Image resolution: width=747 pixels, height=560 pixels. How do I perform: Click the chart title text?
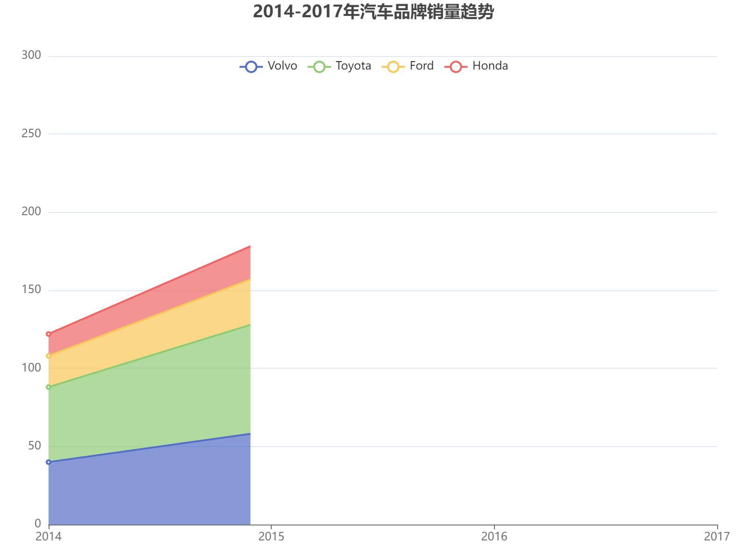pos(373,13)
